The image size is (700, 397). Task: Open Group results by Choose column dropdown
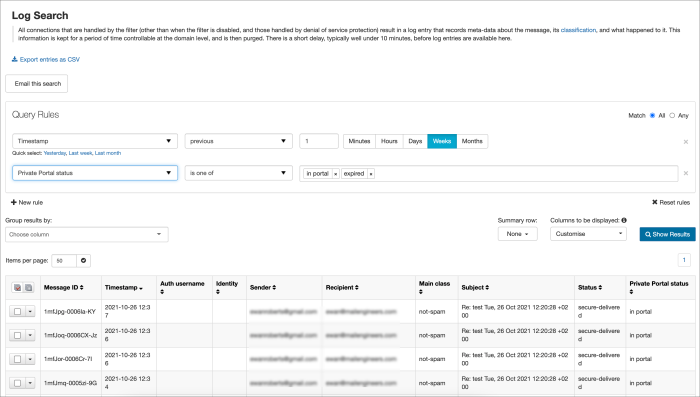pyautogui.click(x=87, y=234)
